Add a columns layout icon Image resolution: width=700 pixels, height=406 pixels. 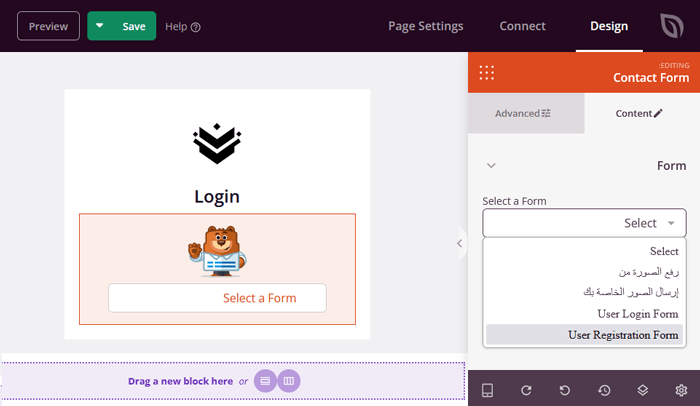pyautogui.click(x=289, y=381)
